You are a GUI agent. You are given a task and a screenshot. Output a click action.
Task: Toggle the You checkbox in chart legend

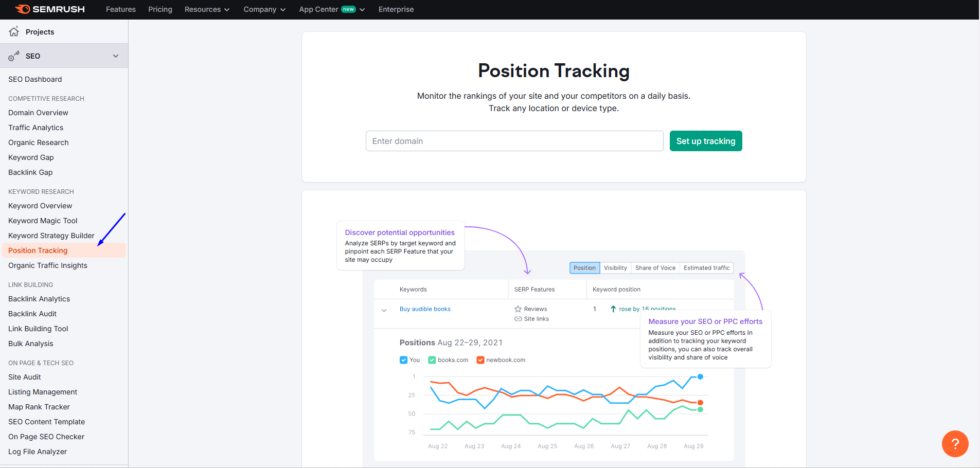(403, 360)
